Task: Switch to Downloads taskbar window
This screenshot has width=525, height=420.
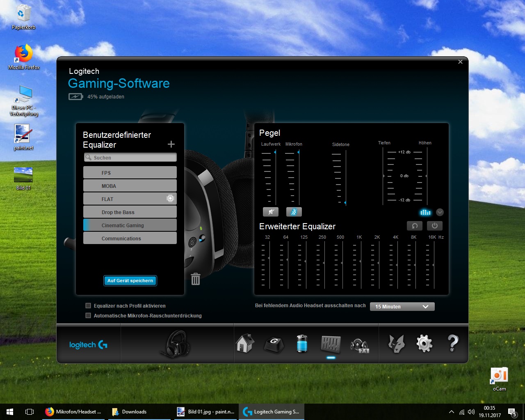Action: [139, 412]
